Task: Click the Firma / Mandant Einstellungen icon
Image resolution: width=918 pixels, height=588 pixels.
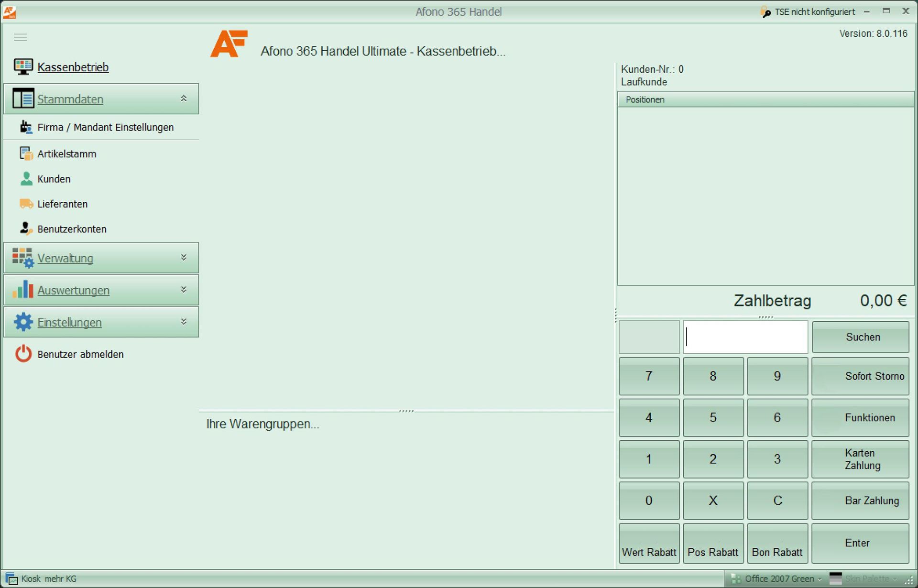Action: 26,127
